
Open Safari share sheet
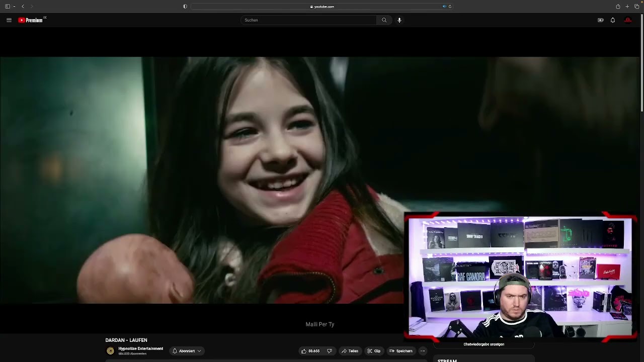pos(618,7)
